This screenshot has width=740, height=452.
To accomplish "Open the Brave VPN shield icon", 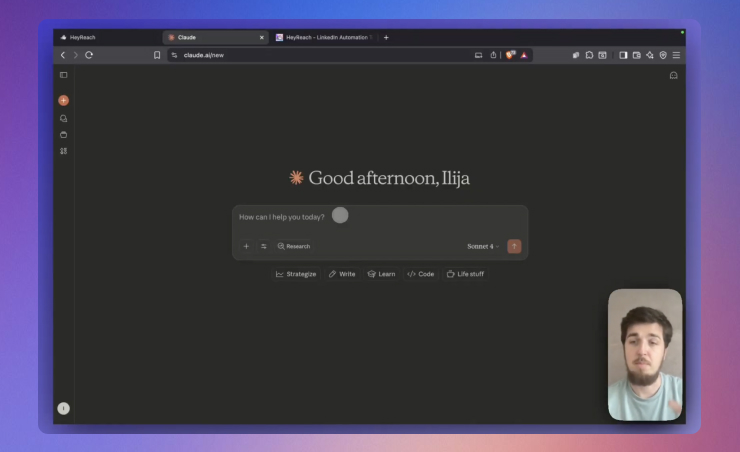I will [663, 55].
